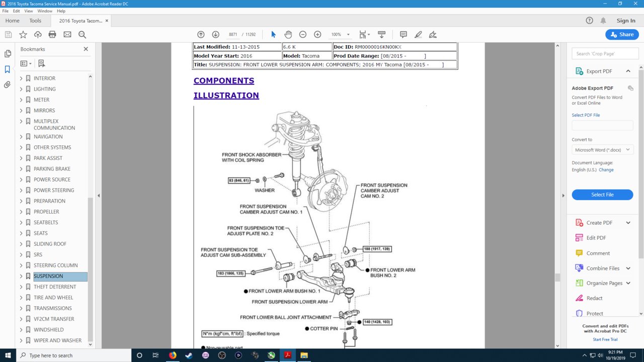Open the attachments paperclip icon
The image size is (644, 362).
tap(8, 85)
